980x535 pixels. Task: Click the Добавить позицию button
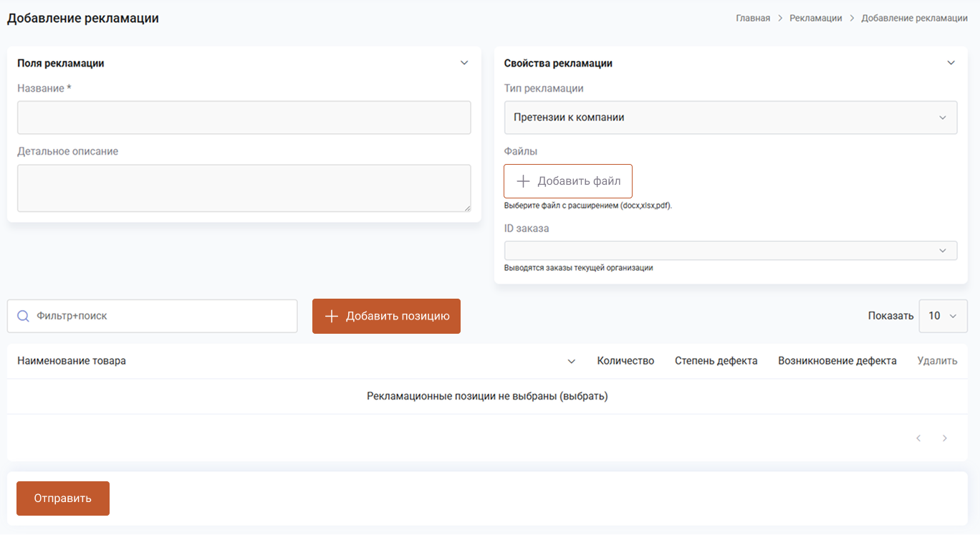click(386, 317)
